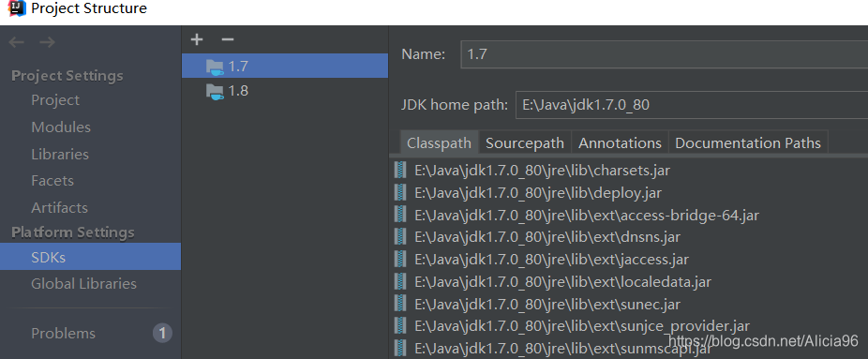The height and width of the screenshot is (359, 868).
Task: Open the Project settings page
Action: coord(55,100)
